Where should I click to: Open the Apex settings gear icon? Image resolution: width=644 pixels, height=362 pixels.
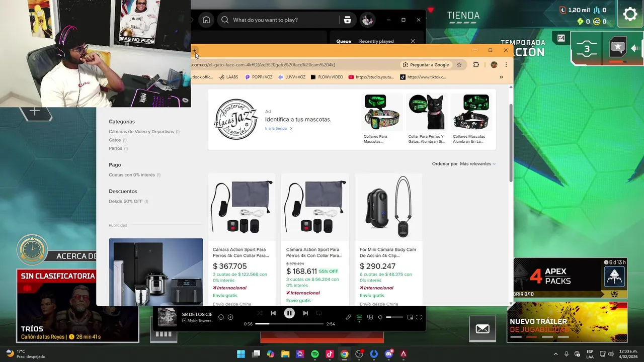(630, 14)
